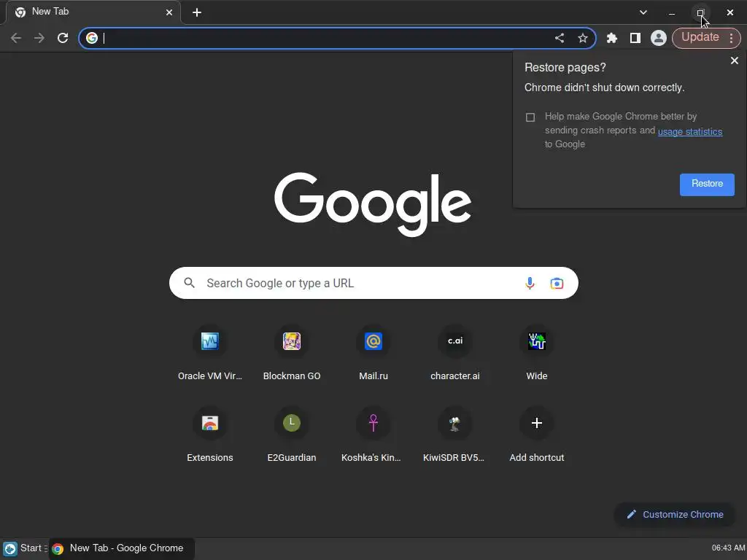Minimize the Chrome window
747x560 pixels.
tap(672, 13)
